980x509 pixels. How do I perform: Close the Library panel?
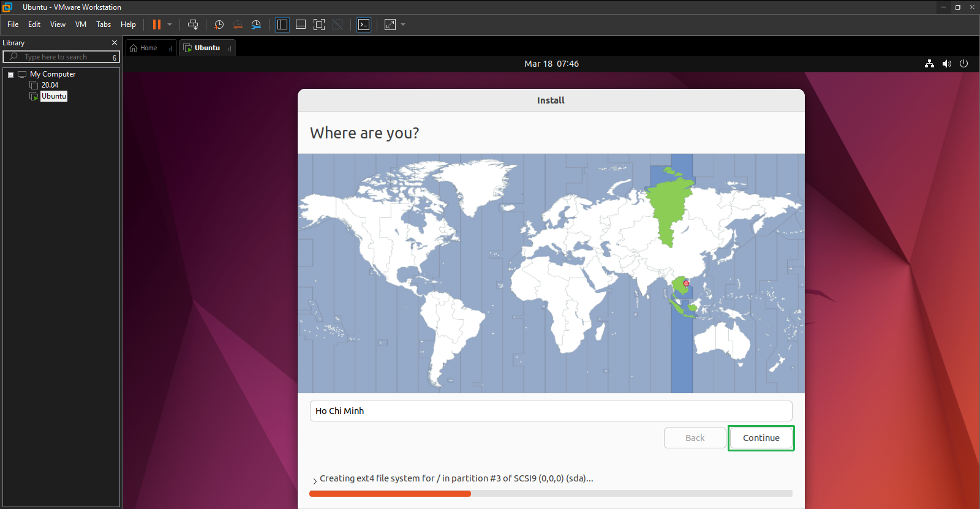[x=115, y=43]
